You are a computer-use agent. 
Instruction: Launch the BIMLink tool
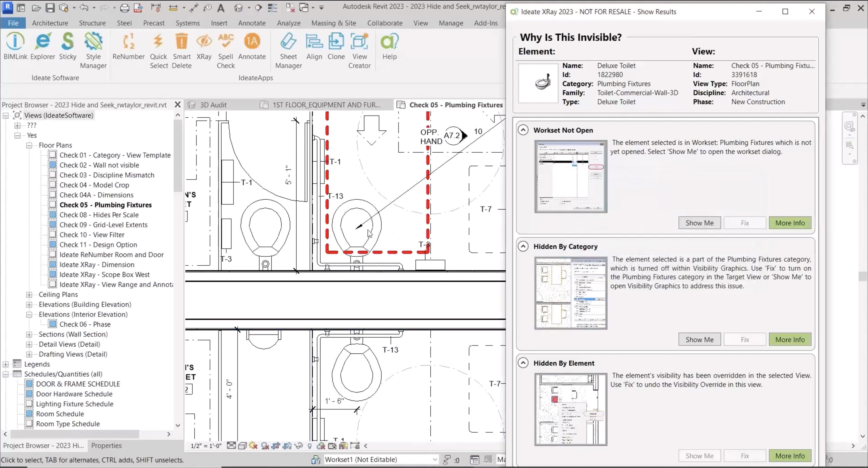point(15,46)
